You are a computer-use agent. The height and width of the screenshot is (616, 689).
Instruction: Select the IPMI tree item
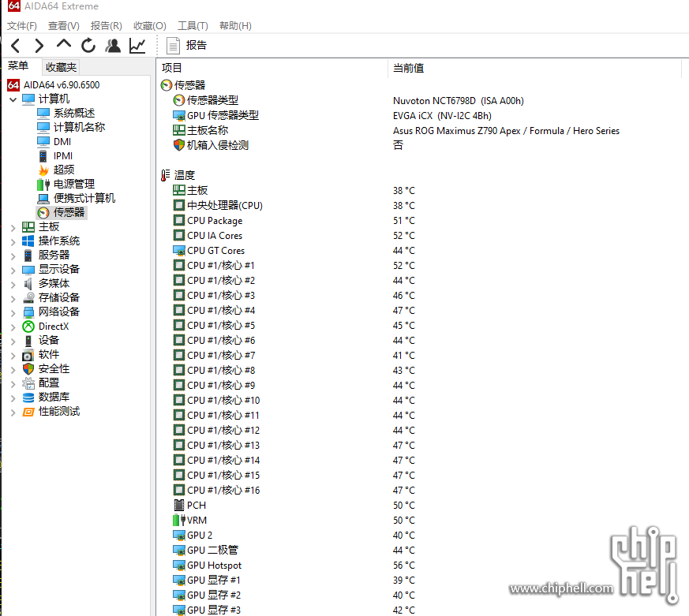click(x=63, y=156)
